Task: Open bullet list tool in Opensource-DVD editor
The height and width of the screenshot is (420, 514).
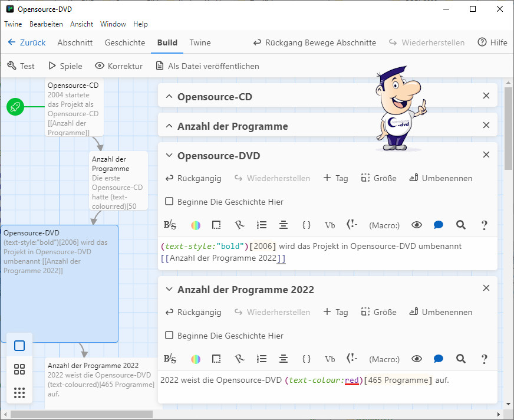Action: (262, 225)
